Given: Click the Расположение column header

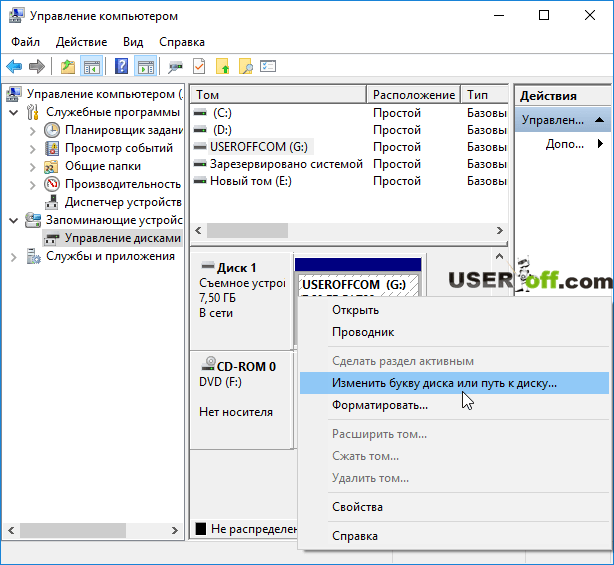Looking at the screenshot, I should (413, 95).
